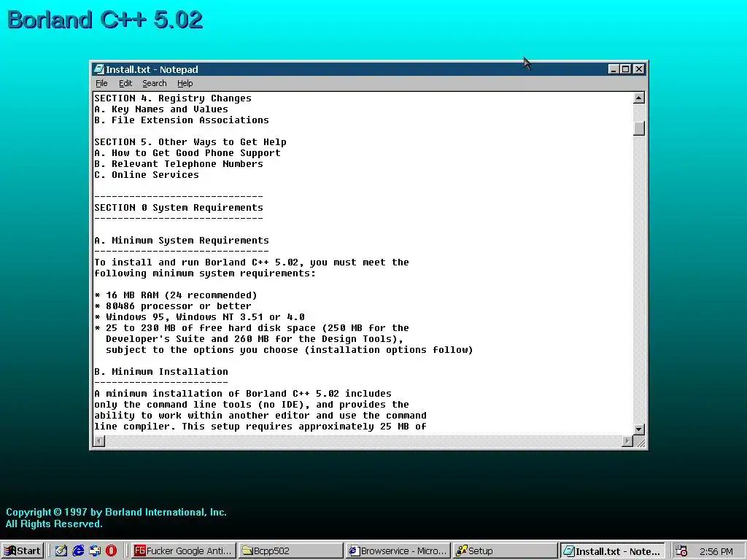Click 'SECTION 0 System Requirements' heading
The height and width of the screenshot is (560, 747).
tap(179, 208)
